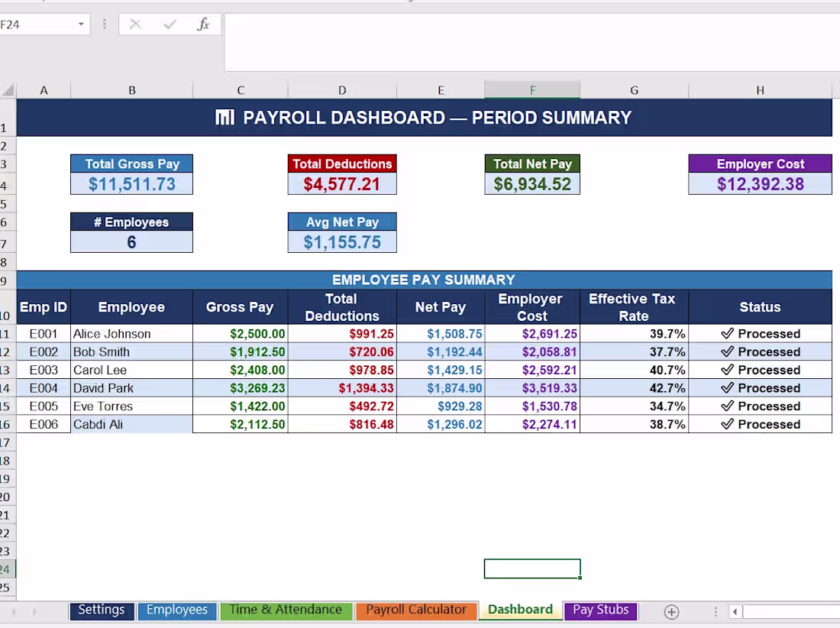
Task: Click the Status column header cell
Action: [760, 307]
